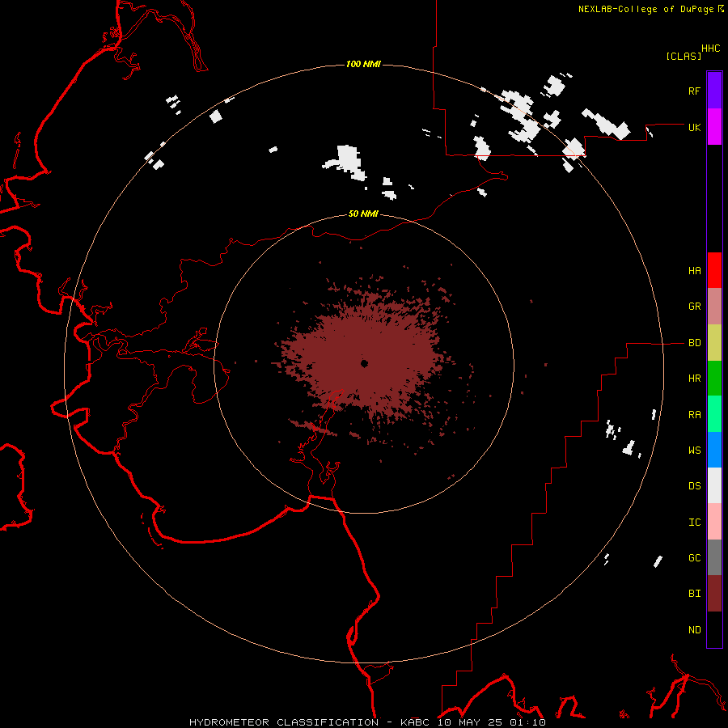Select the light pink IC swatch
The height and width of the screenshot is (728, 728).
(x=714, y=522)
